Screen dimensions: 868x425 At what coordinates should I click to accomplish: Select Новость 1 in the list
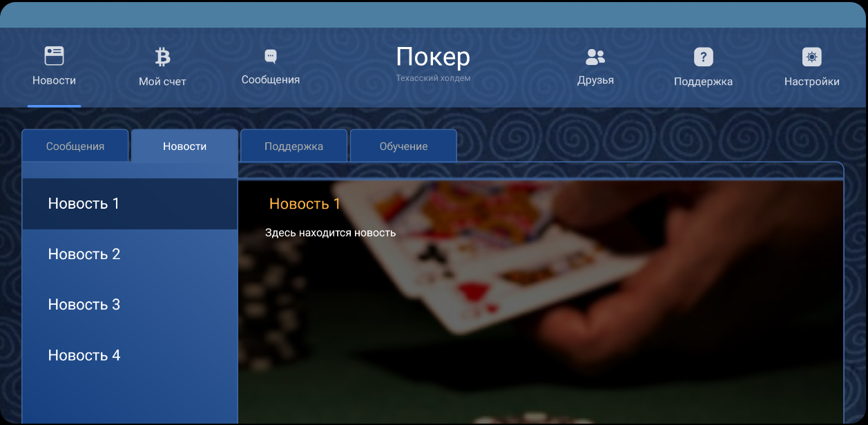coord(130,204)
